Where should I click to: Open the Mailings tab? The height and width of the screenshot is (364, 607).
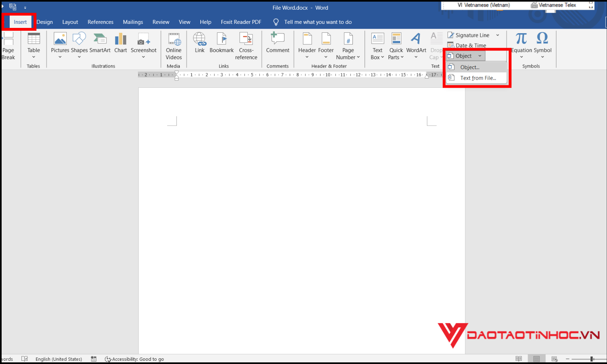133,22
